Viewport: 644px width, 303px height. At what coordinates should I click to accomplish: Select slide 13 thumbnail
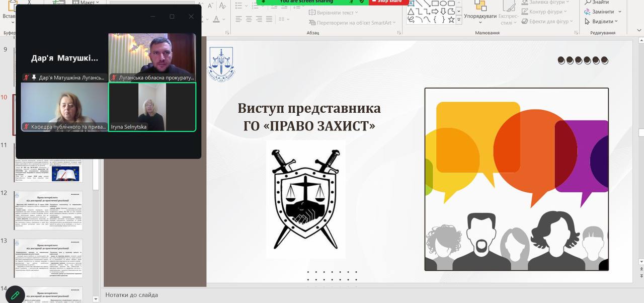[48, 258]
